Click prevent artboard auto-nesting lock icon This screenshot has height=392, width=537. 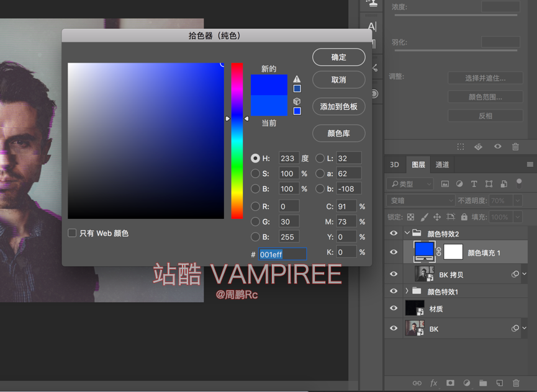(x=451, y=217)
